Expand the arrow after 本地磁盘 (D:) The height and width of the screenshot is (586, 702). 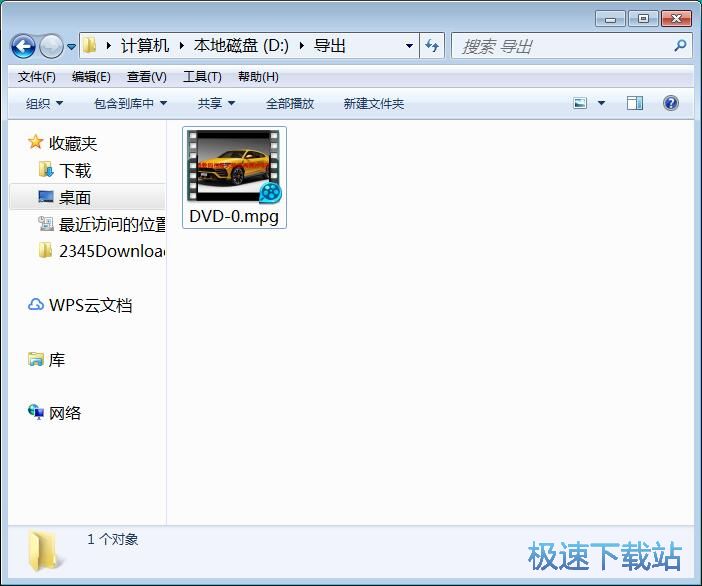tap(301, 46)
